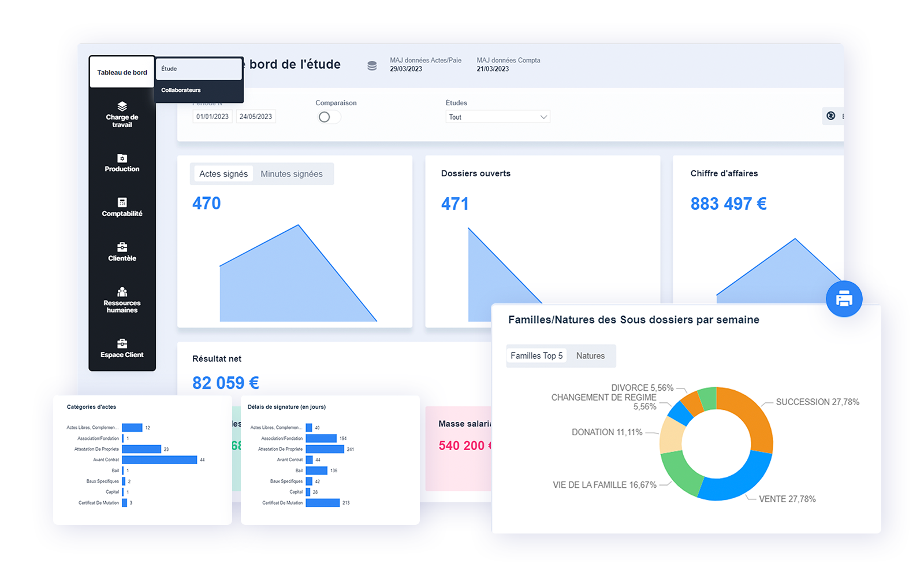This screenshot has height=578, width=924.
Task: Select Étude from the Tableau de bord submenu
Action: pyautogui.click(x=199, y=69)
